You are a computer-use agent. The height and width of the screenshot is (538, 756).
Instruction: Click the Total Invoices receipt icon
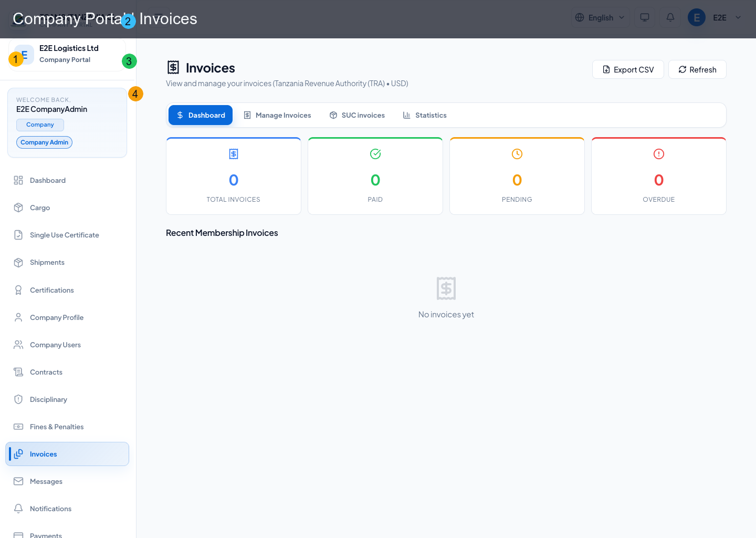[234, 154]
